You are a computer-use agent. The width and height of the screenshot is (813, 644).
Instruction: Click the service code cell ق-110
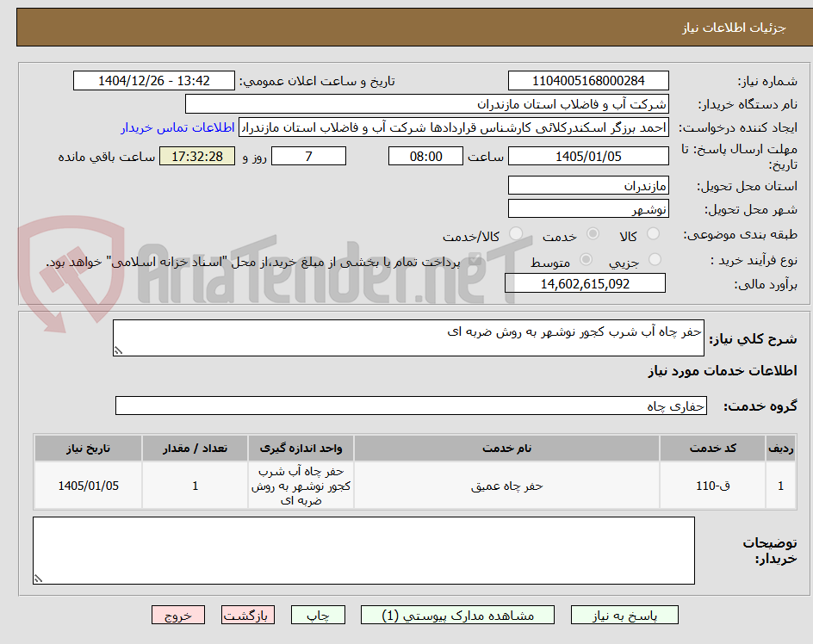[713, 486]
